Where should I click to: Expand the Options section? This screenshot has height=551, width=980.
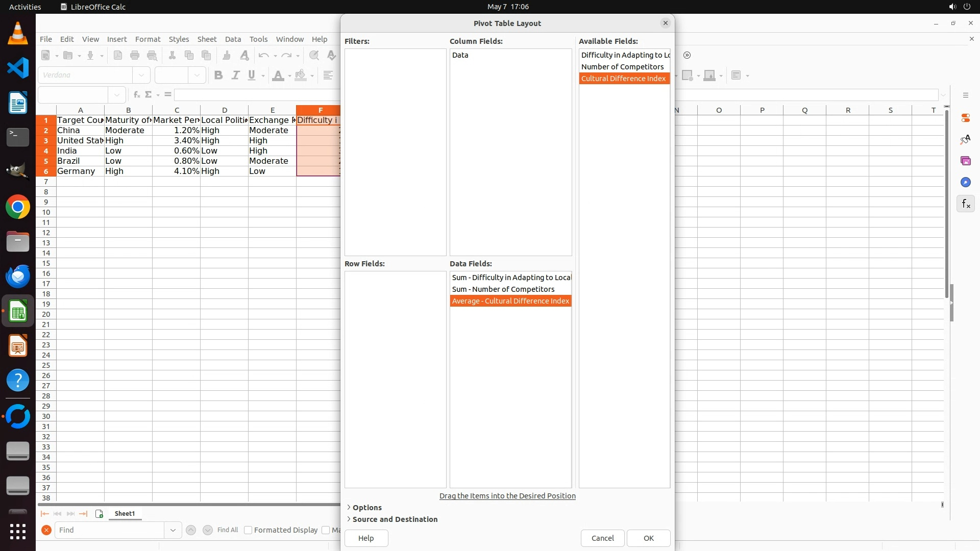click(367, 508)
